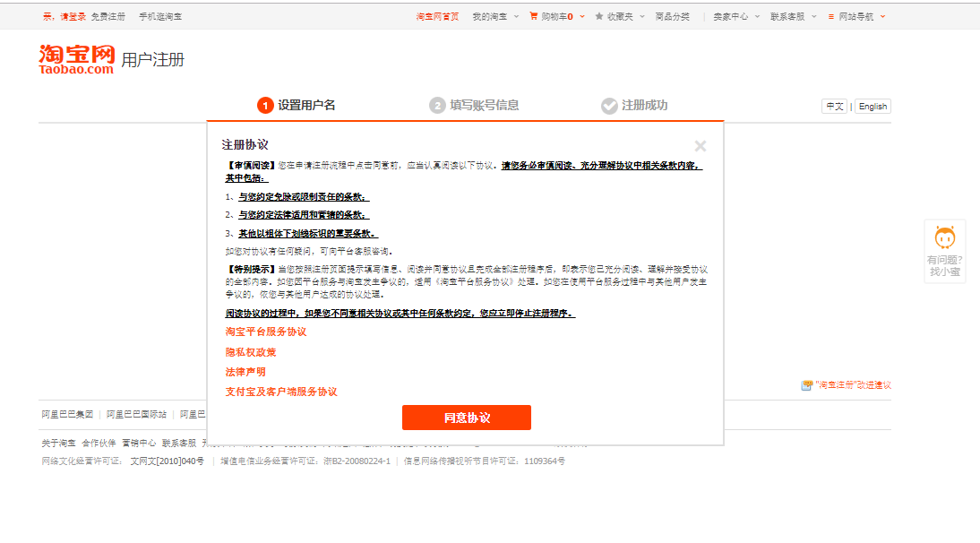Screen dimensions: 980x543
Task: Open 支付宝及客户端服务协议 link
Action: tap(281, 392)
